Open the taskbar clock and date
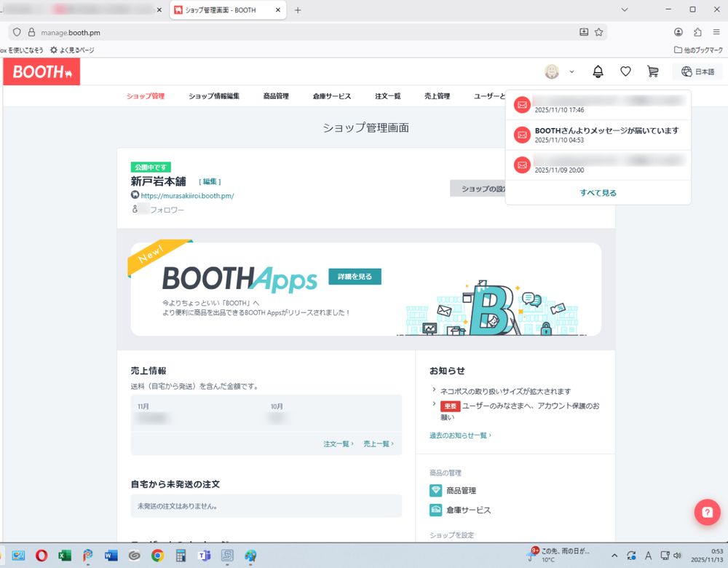Screen dimensions: 728x568 [x=707, y=556]
